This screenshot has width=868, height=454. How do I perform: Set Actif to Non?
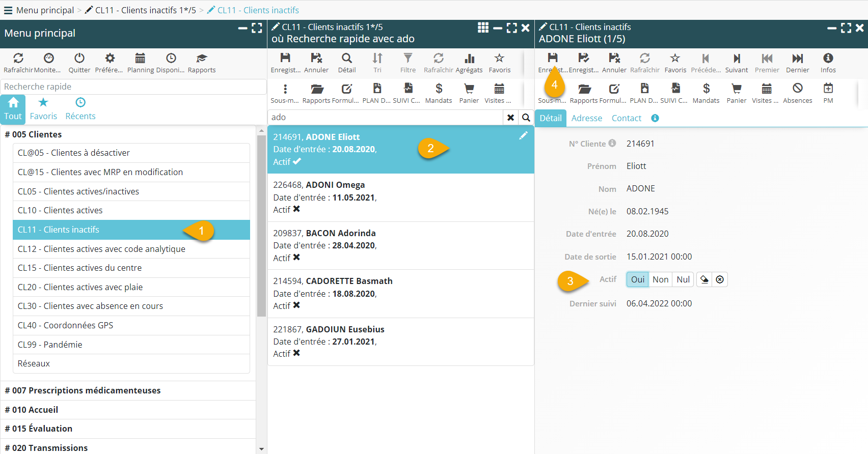pyautogui.click(x=660, y=279)
